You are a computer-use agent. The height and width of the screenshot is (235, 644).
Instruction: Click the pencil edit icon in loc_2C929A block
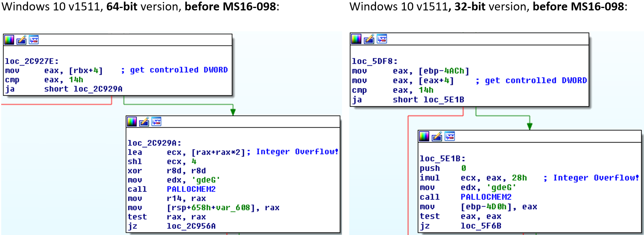(x=144, y=122)
